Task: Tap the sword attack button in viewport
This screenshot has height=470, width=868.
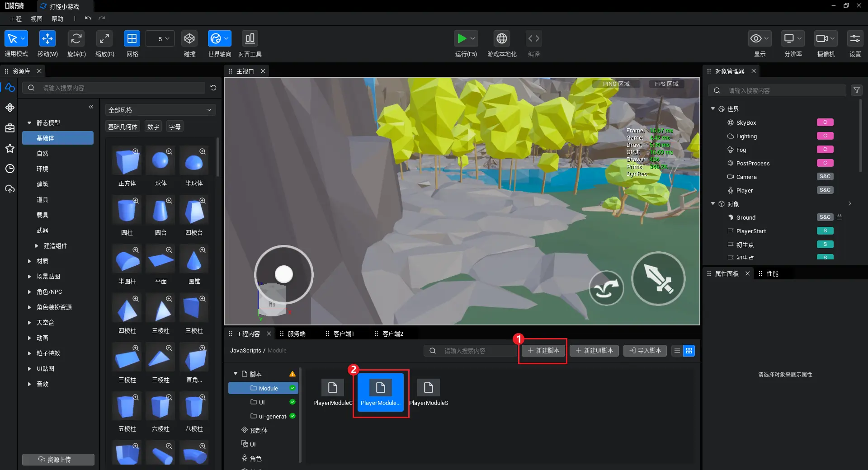Action: click(658, 278)
